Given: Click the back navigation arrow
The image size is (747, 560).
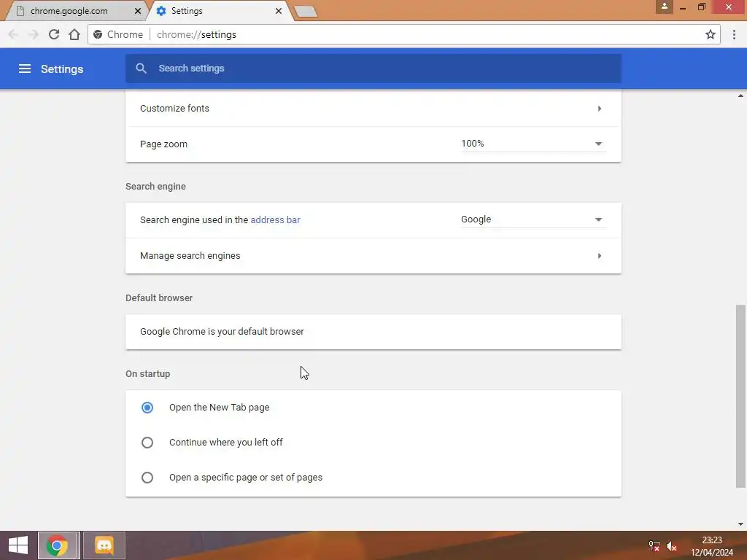Looking at the screenshot, I should click(13, 34).
